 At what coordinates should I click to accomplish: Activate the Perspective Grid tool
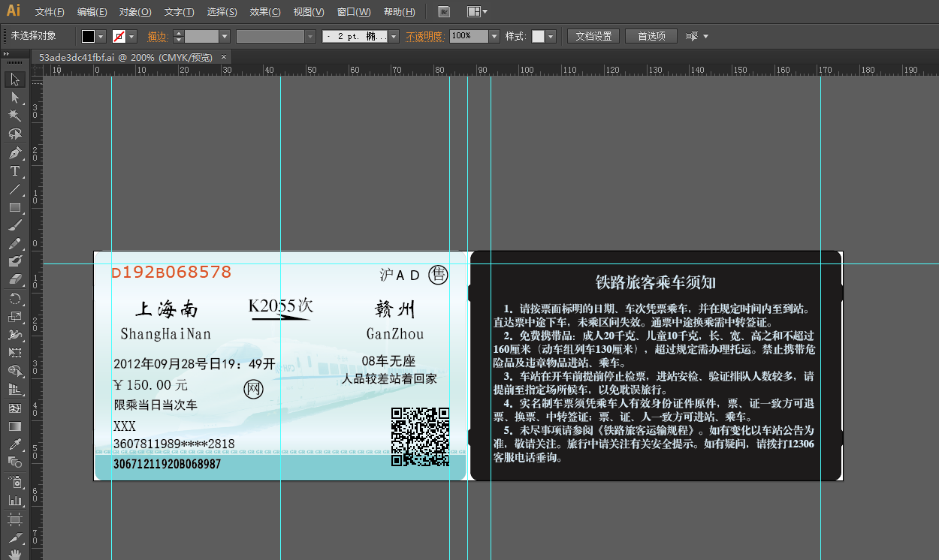click(x=14, y=389)
